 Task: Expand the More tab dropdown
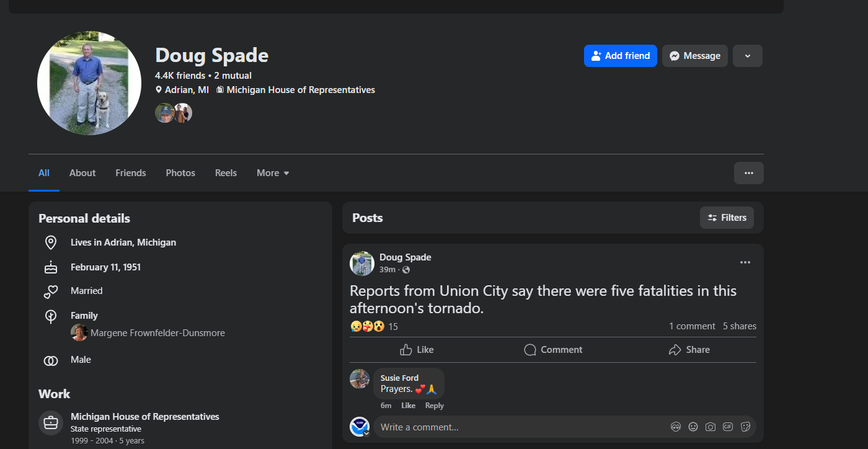pos(273,173)
